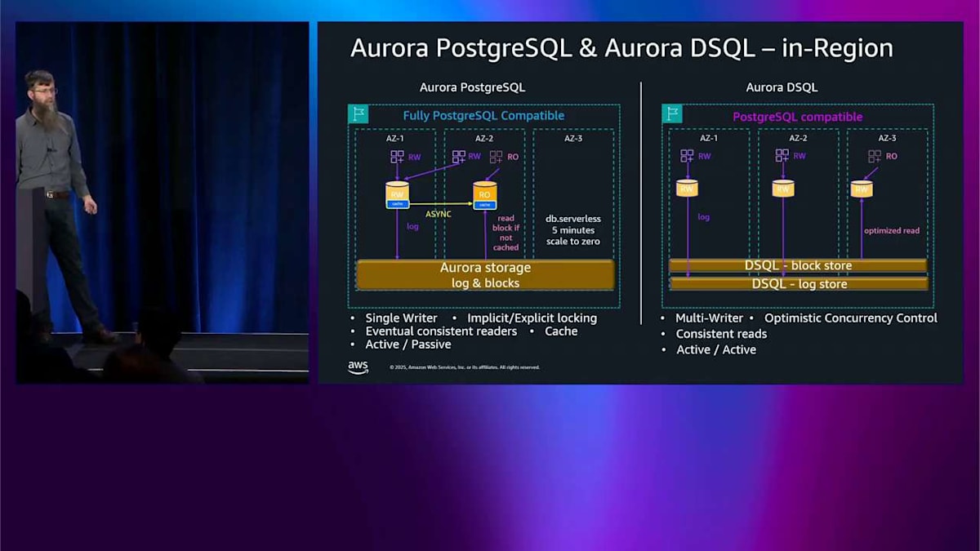Click the DSQL - block store bar

[798, 265]
